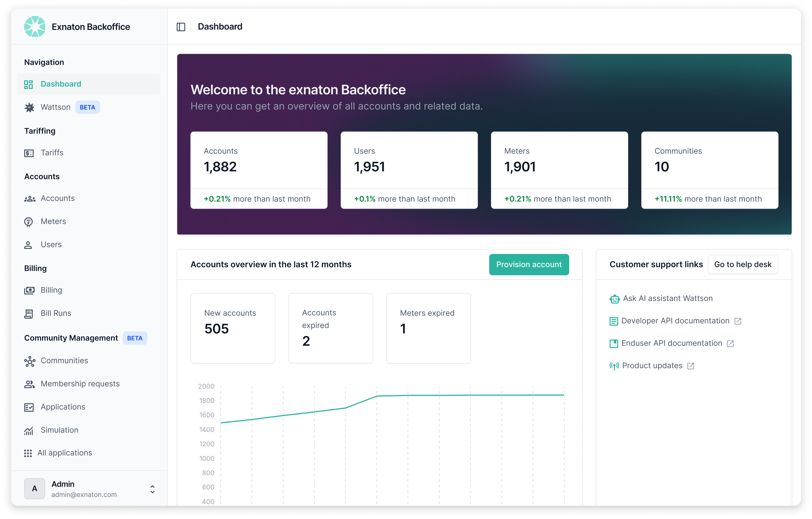Open Membership requests
This screenshot has height=519, width=812.
89,384
